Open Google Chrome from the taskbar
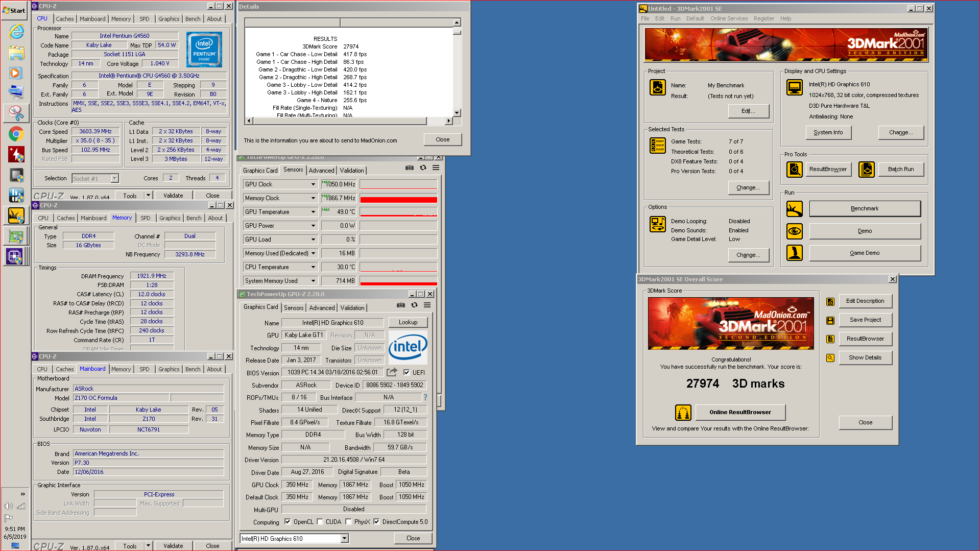This screenshot has width=980, height=551. click(x=16, y=134)
